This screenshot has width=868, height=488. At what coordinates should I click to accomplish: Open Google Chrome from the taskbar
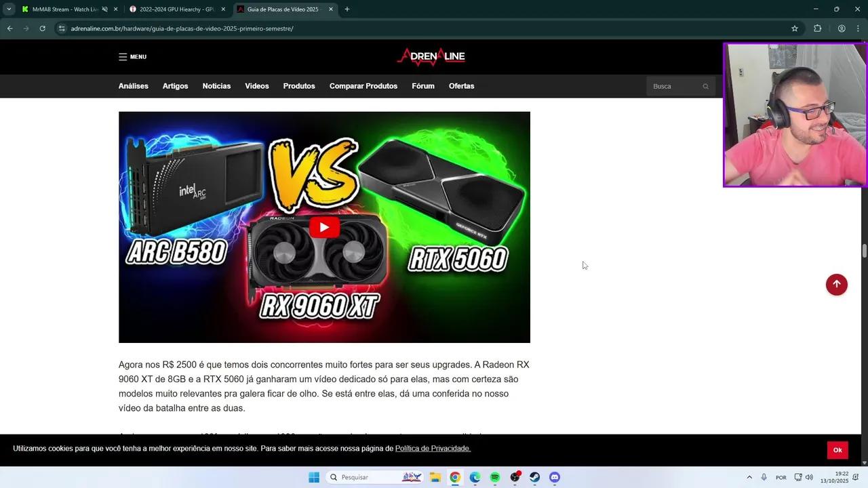(x=455, y=477)
